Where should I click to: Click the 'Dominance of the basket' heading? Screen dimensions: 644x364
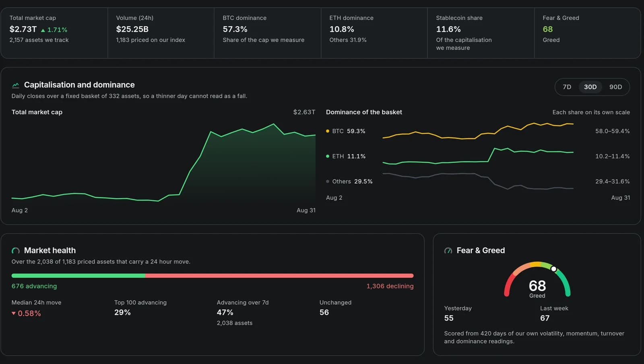[x=364, y=112]
